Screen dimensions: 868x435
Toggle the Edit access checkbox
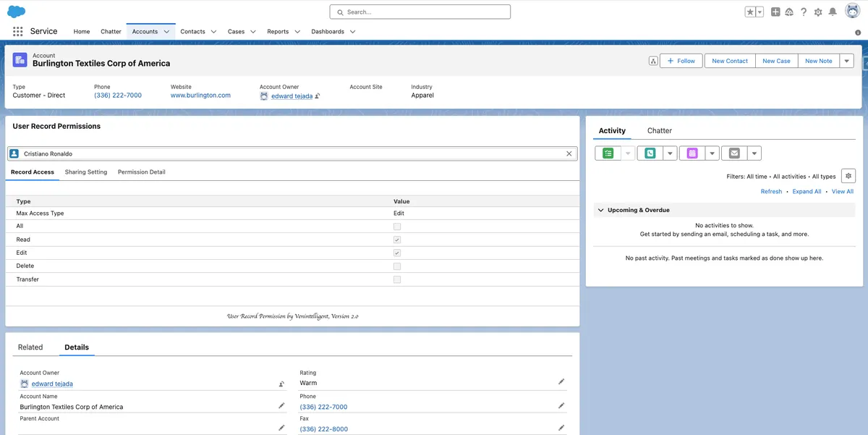tap(397, 253)
